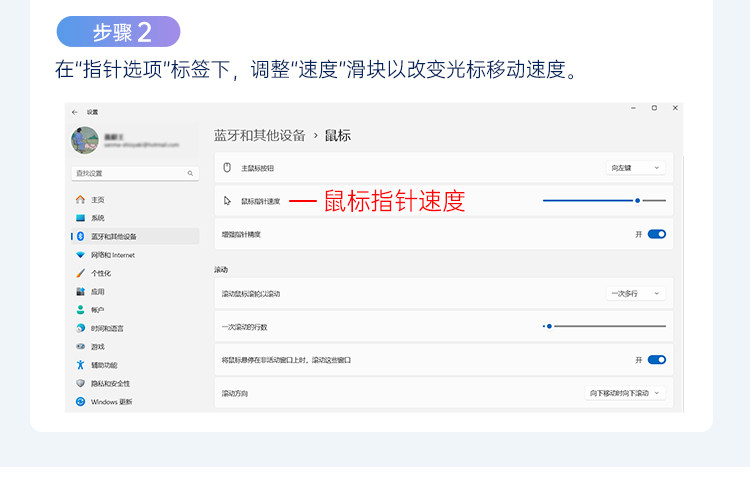This screenshot has height=500, width=750.
Task: Open 帐户 (Accounts) settings
Action: (97, 310)
